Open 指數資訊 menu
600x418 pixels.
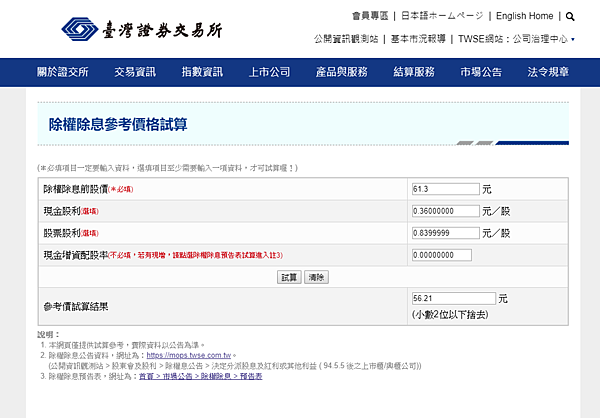[x=202, y=72]
